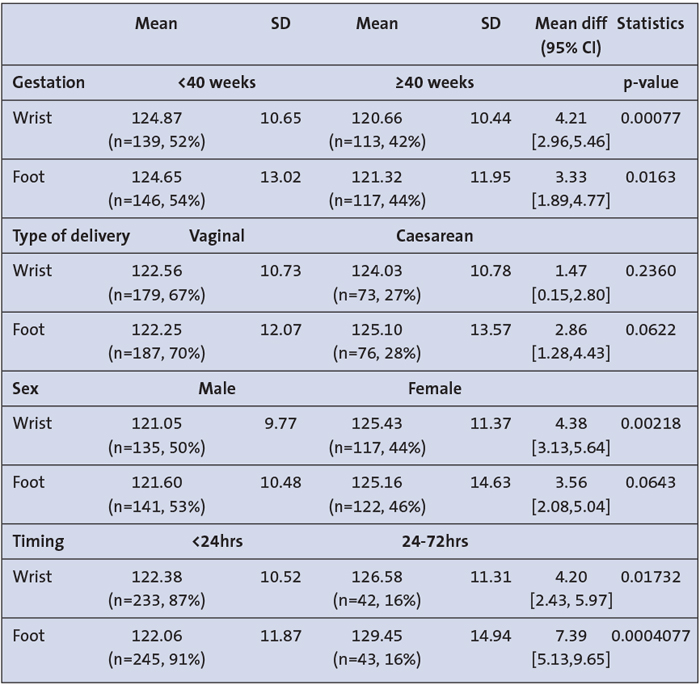
Task: Click the Male subheading
Action: click(217, 388)
